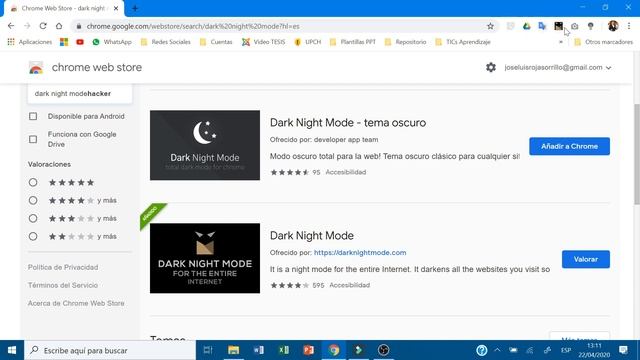Viewport: 640px width, 360px height.
Task: Open Acerca de Chrome Web Store
Action: point(76,303)
